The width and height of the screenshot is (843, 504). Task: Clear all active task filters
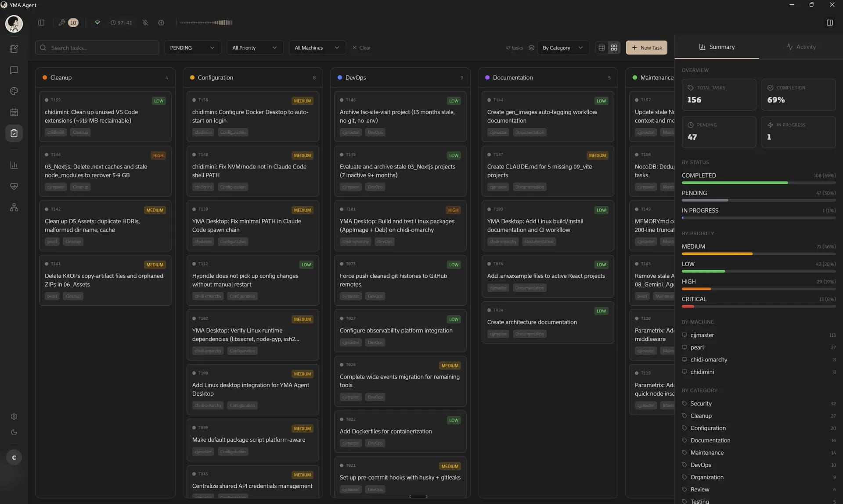tap(361, 48)
